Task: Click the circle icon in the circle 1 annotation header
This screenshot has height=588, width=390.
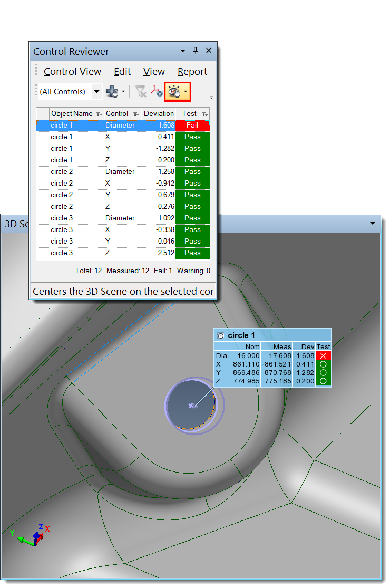Action: [x=221, y=335]
